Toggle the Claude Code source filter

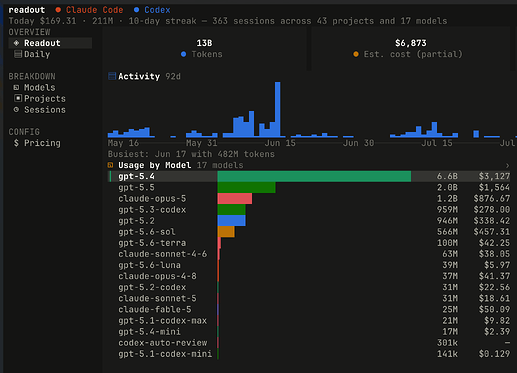tap(89, 10)
